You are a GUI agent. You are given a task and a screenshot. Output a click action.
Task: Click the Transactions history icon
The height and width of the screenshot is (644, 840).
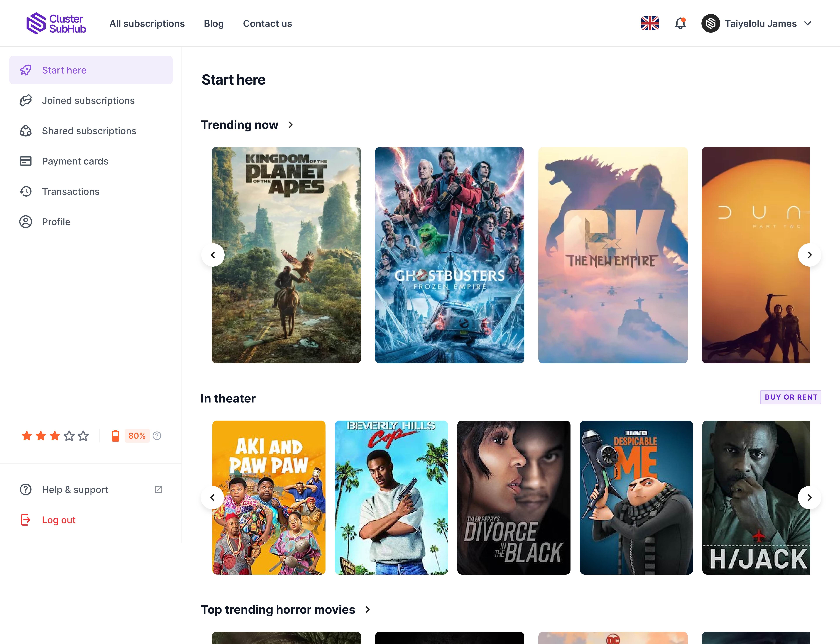tap(26, 191)
